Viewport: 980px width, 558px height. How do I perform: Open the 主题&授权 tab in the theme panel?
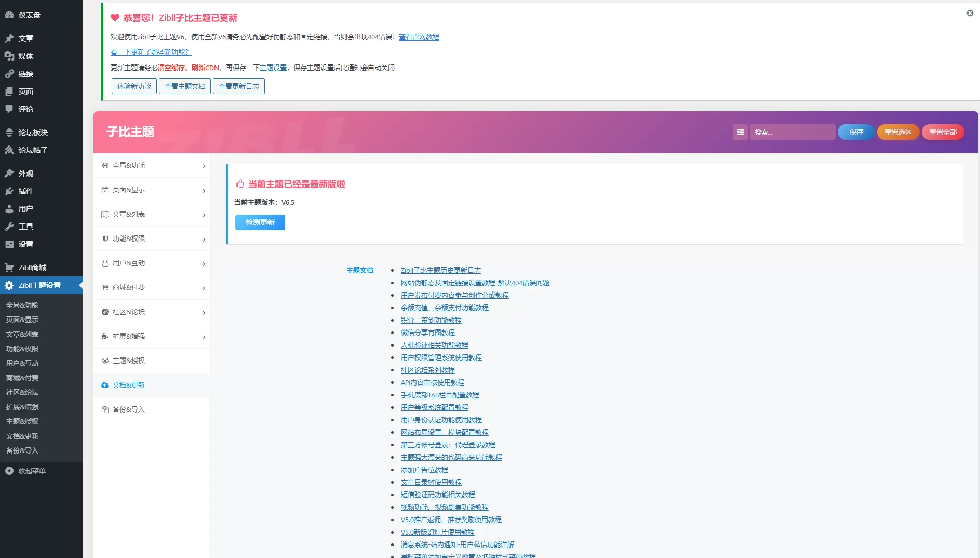(152, 361)
